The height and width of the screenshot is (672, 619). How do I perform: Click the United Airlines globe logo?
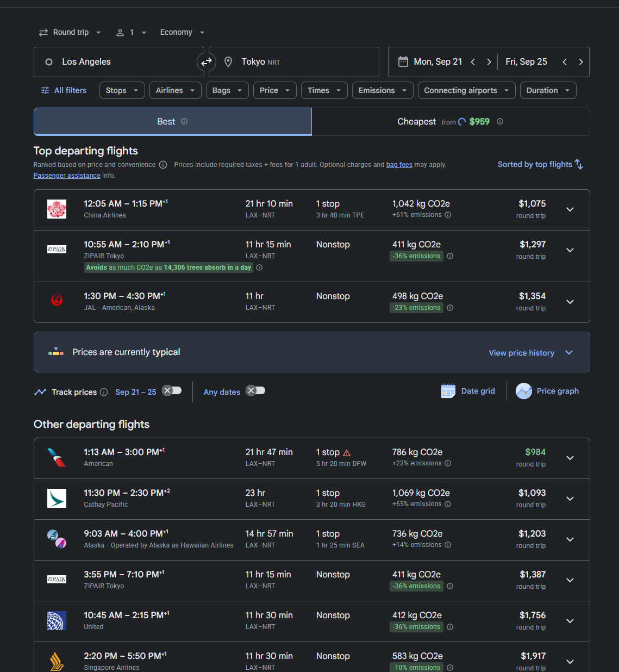click(x=57, y=621)
